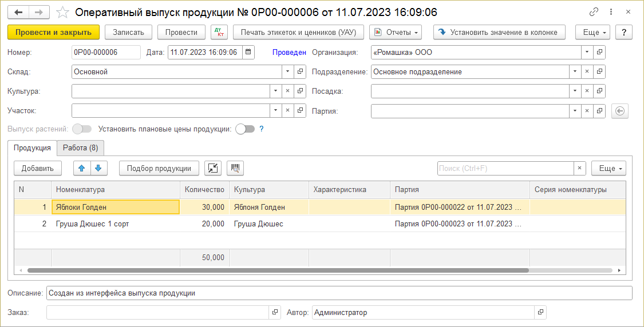Expand the Партия dropdown list
644x327 pixels.
575,111
